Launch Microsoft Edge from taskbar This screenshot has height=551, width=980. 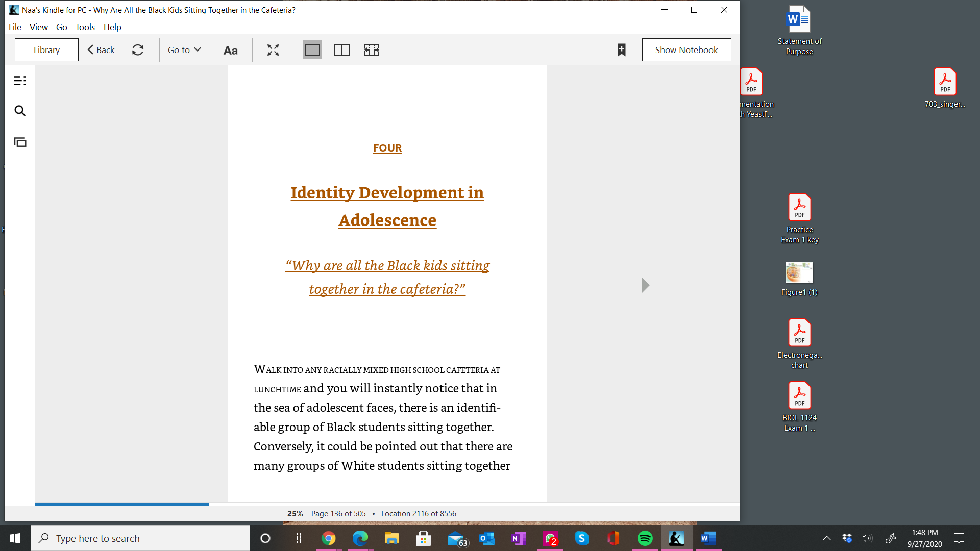(x=360, y=538)
